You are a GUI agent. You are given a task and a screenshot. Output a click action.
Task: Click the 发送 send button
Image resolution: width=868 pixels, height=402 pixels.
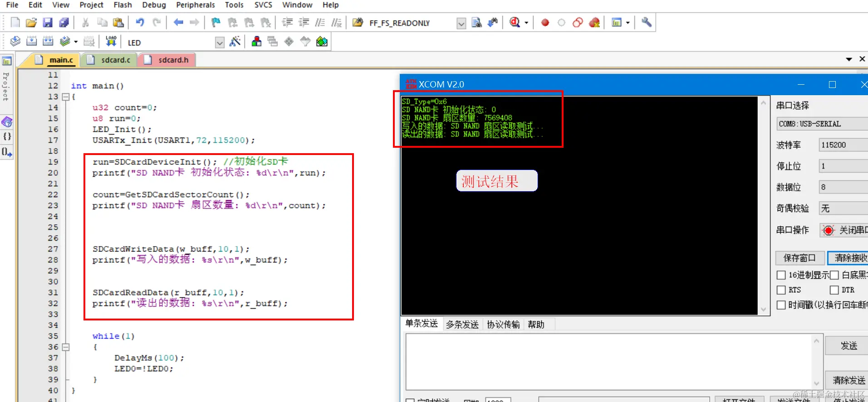(848, 346)
